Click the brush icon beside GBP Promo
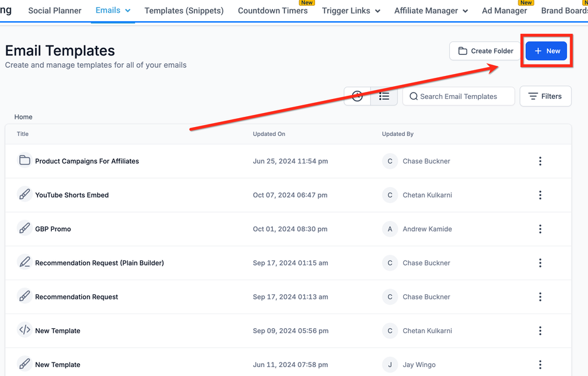 (x=24, y=229)
